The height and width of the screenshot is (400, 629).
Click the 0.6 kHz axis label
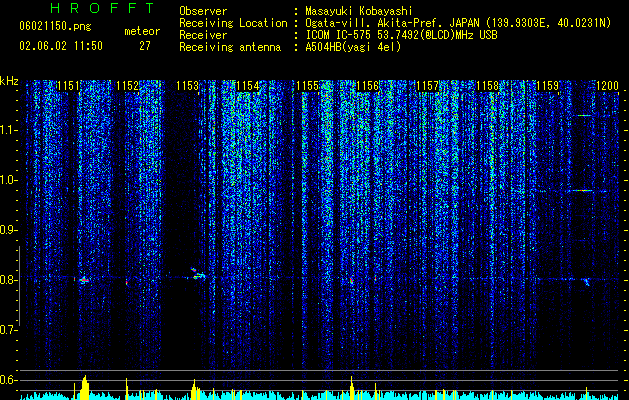click(8, 380)
